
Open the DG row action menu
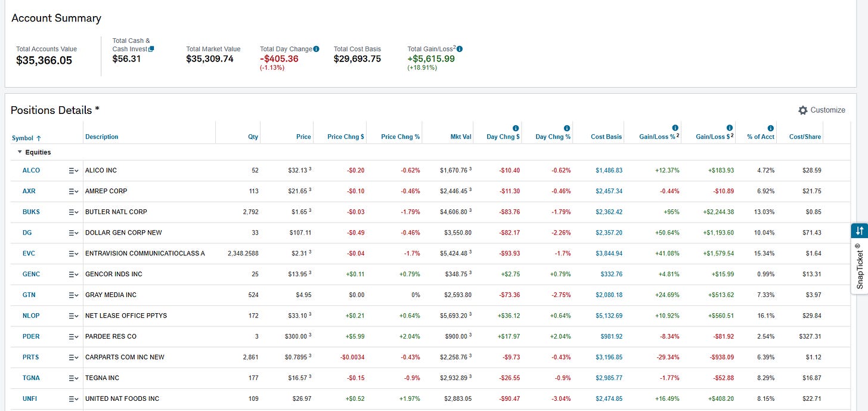[73, 233]
